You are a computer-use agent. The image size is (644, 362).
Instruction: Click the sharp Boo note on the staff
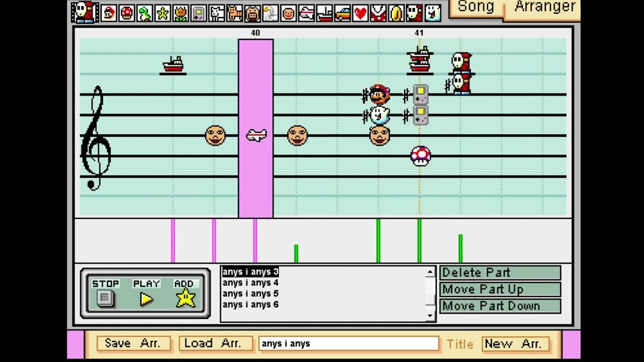pyautogui.click(x=379, y=115)
